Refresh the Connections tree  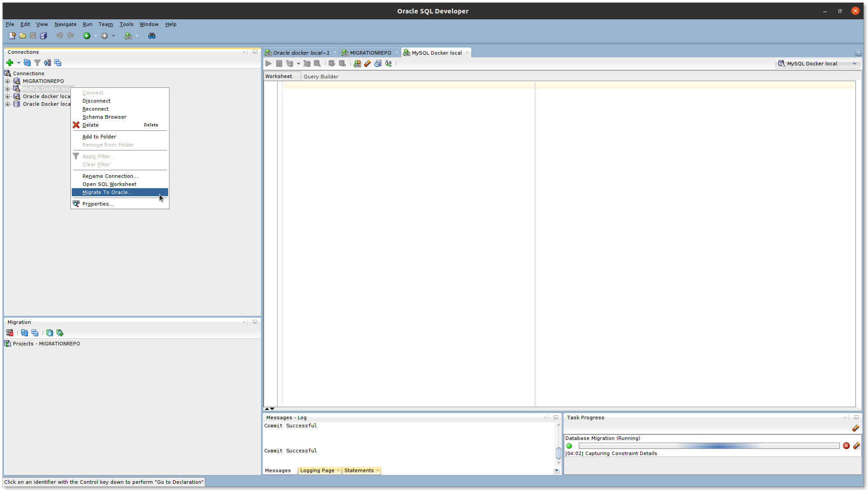pyautogui.click(x=26, y=63)
